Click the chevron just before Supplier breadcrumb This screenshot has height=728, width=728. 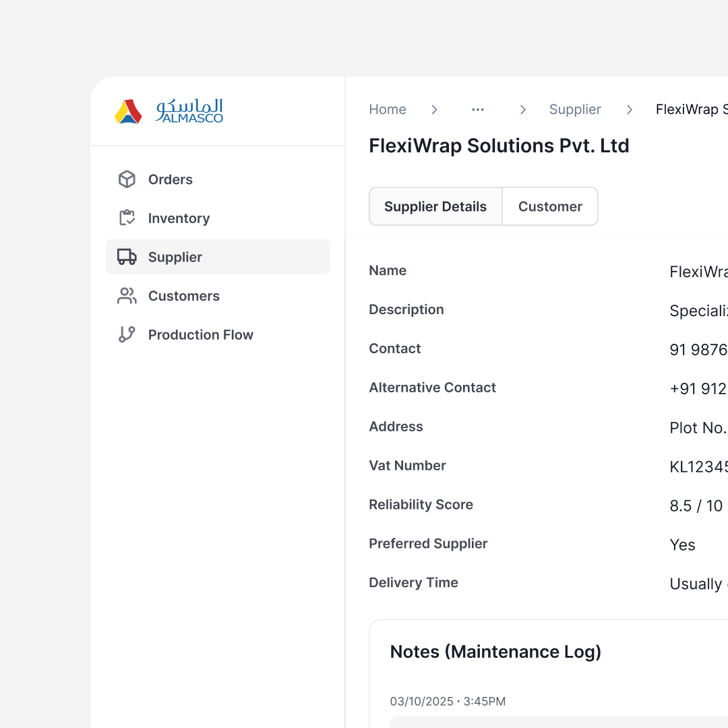[x=522, y=110]
